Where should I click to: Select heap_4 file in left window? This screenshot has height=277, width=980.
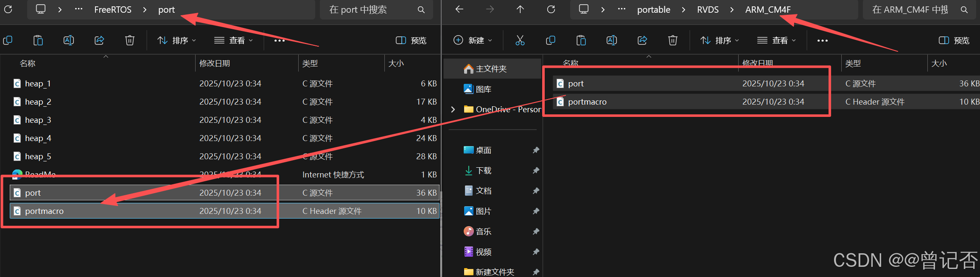pyautogui.click(x=224, y=138)
